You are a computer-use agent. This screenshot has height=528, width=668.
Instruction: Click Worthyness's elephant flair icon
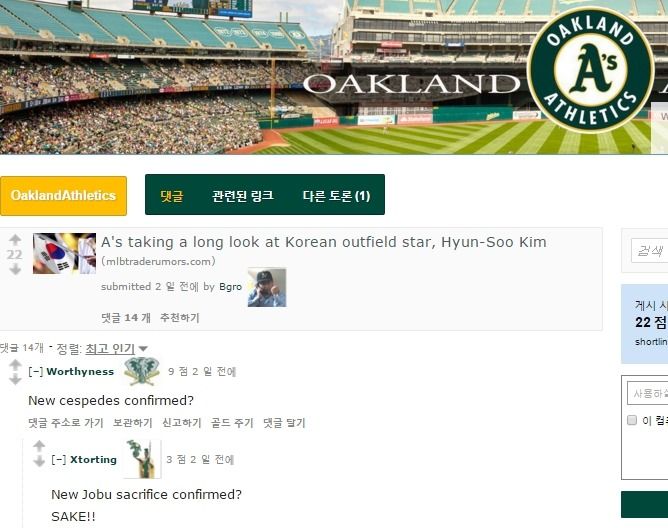[x=142, y=371]
